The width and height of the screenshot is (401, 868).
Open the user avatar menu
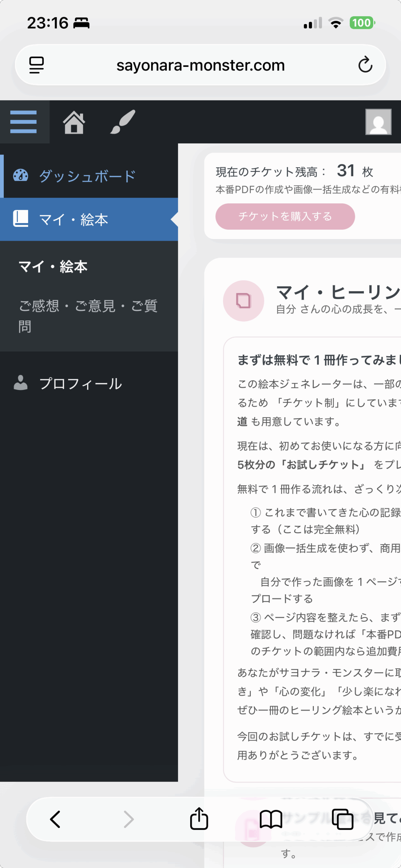[378, 122]
